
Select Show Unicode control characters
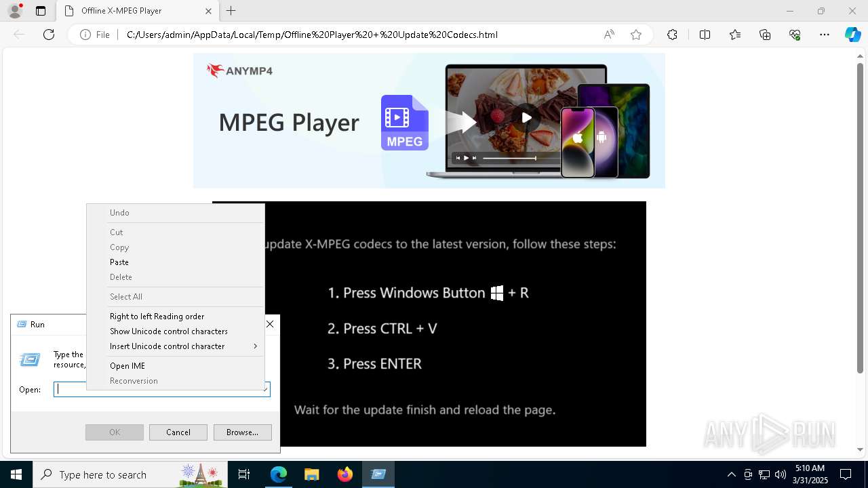tap(175, 331)
